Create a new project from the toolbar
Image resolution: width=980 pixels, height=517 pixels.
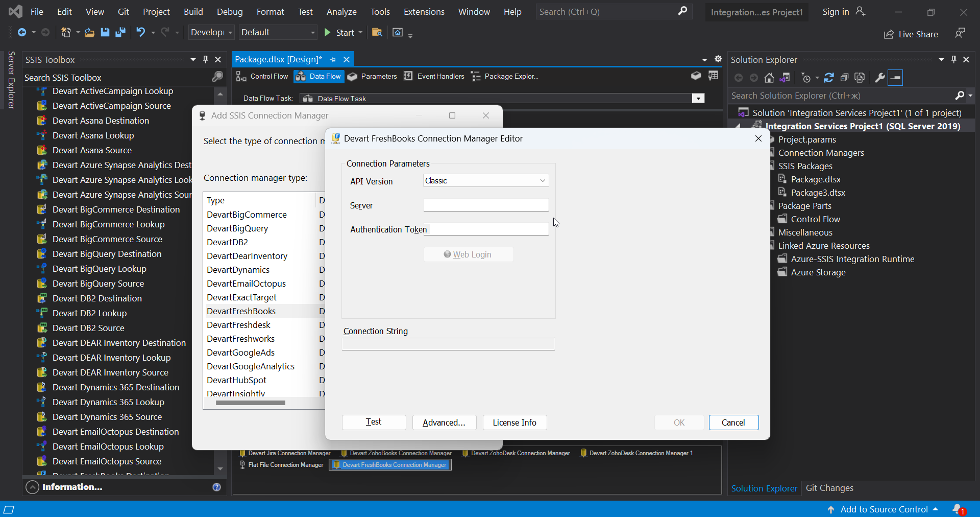pyautogui.click(x=66, y=33)
